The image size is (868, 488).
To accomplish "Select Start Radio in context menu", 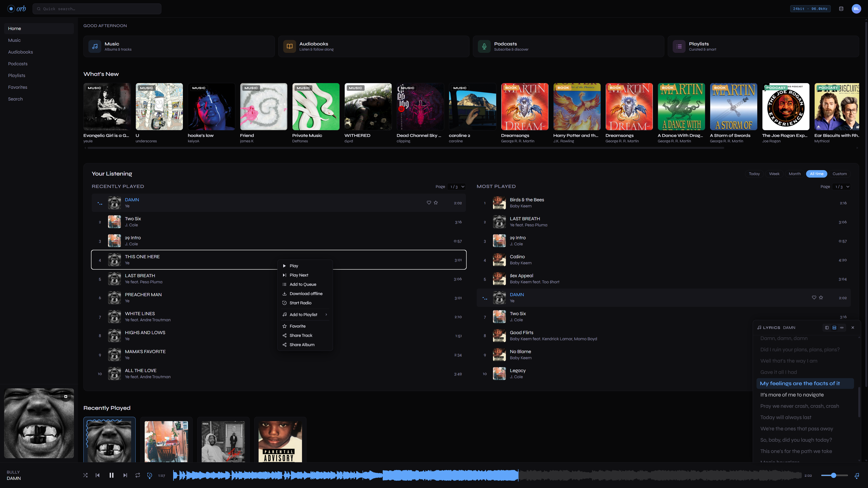I will [x=300, y=303].
